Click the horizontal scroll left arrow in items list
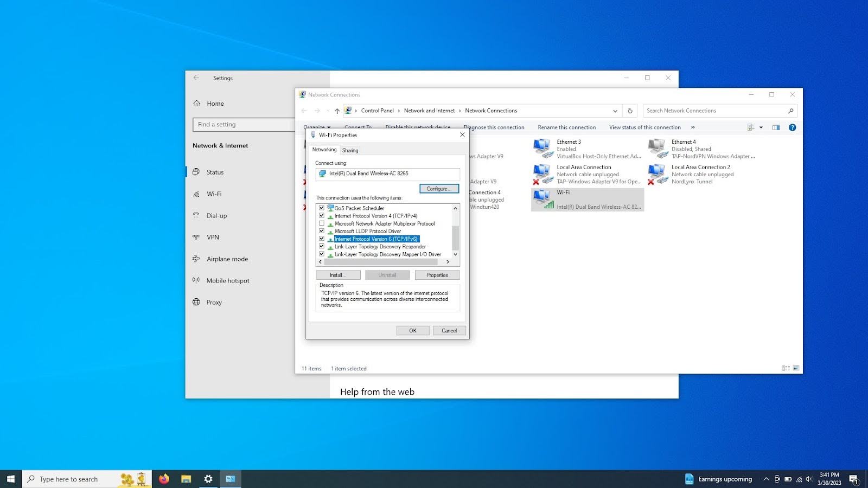 pos(320,261)
